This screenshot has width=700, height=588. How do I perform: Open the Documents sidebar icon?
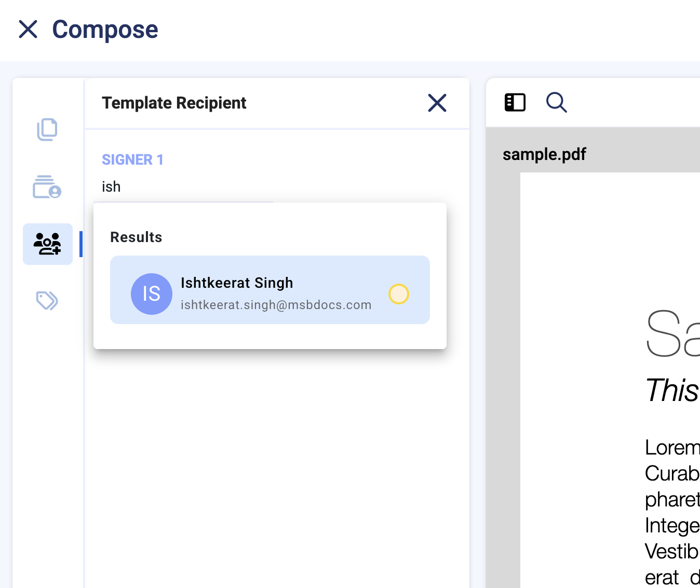[47, 130]
